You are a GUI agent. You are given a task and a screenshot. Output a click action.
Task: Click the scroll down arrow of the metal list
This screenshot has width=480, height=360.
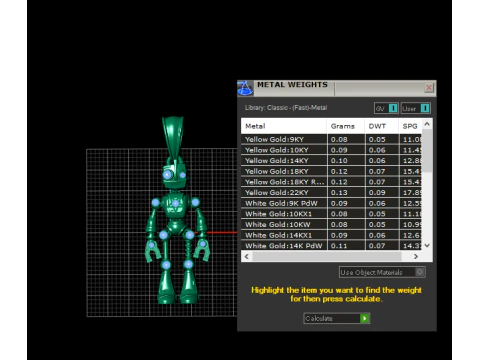[x=427, y=245]
